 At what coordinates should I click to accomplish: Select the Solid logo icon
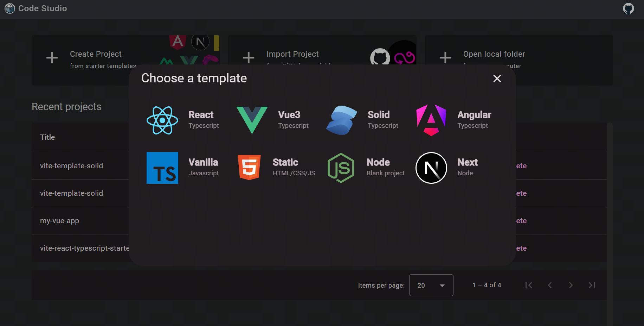[342, 120]
